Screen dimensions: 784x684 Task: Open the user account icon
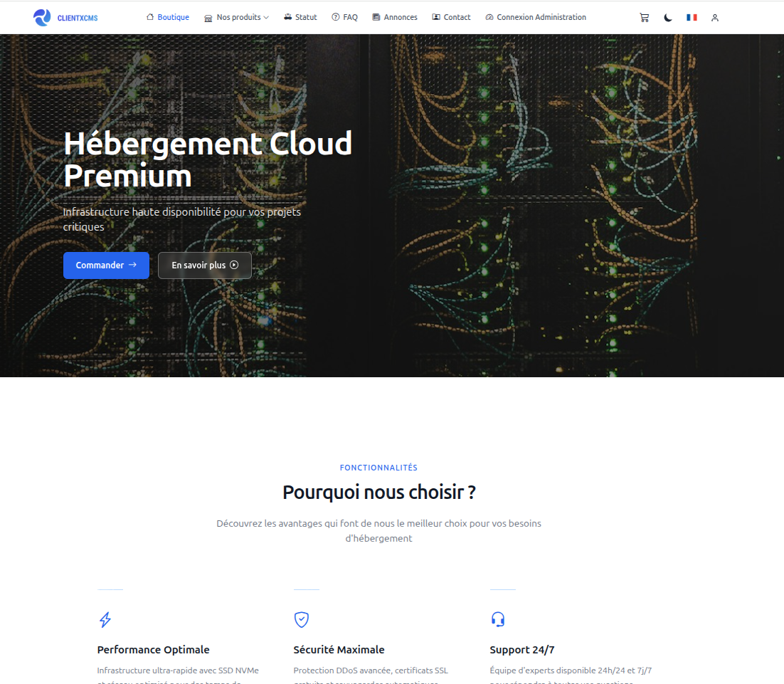point(715,18)
